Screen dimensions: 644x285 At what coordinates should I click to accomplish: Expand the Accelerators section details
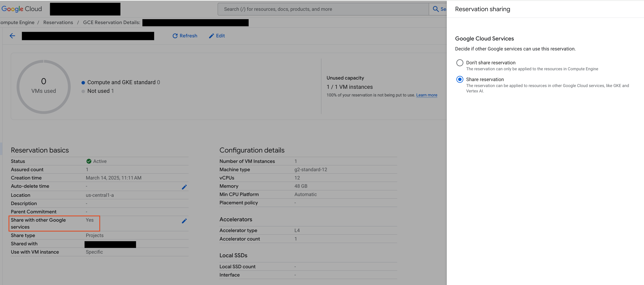pyautogui.click(x=235, y=219)
